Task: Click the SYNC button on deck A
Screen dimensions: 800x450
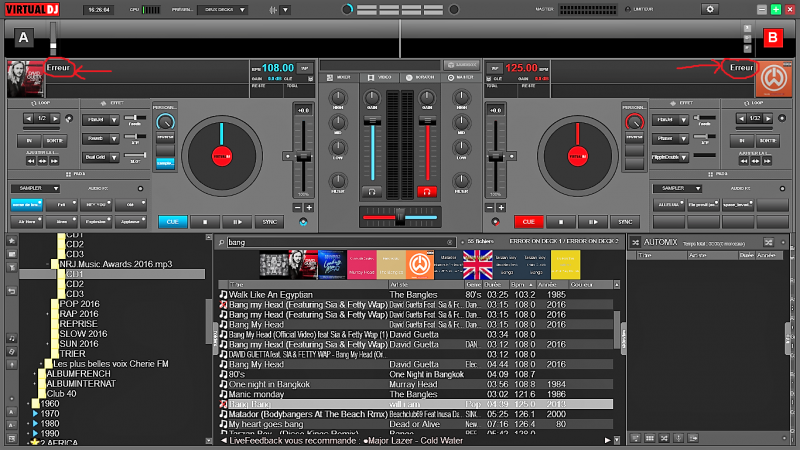Action: pyautogui.click(x=269, y=222)
